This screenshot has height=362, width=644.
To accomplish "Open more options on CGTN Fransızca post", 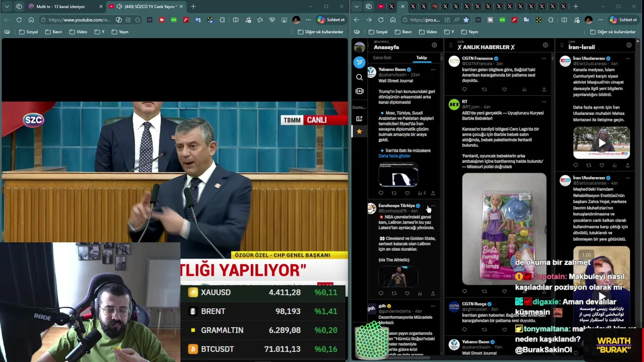I will coord(544,58).
